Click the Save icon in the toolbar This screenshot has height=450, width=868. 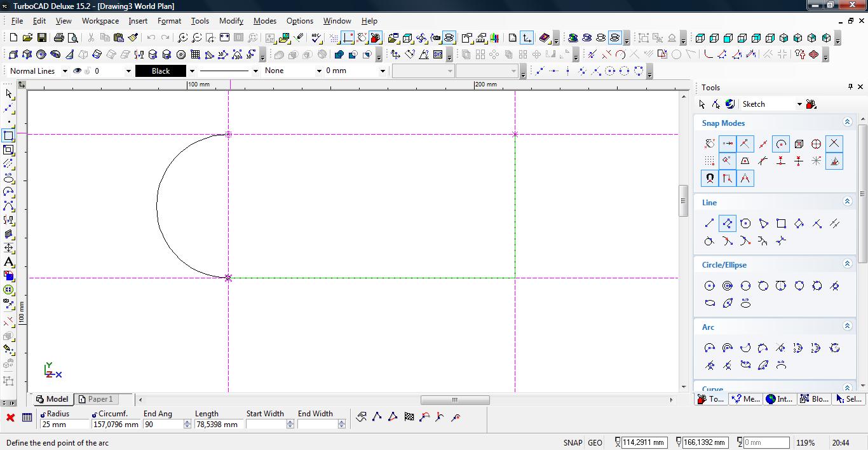41,38
